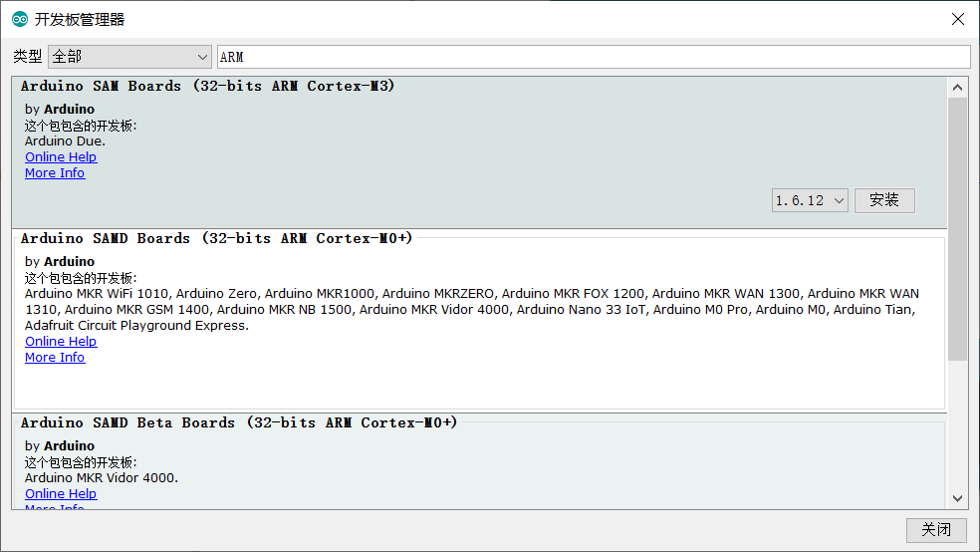Click the scrollbar up arrow
The height and width of the screenshot is (552, 980).
coord(957,88)
